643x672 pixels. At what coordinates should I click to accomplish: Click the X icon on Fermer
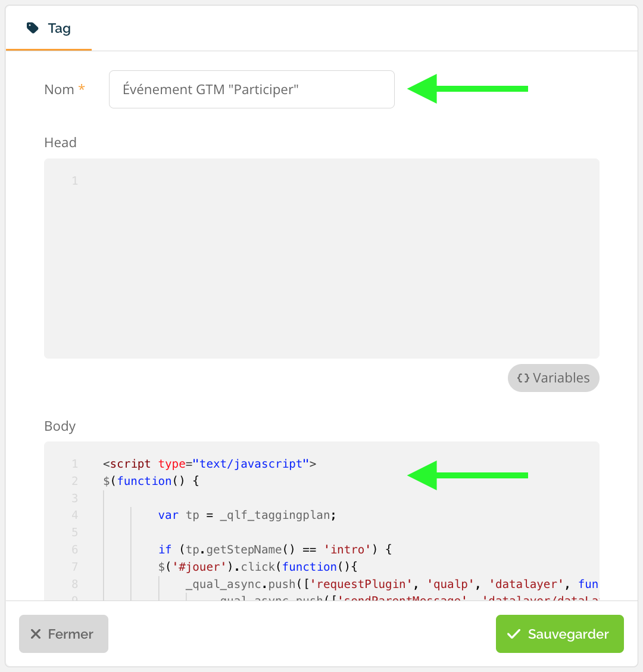pyautogui.click(x=36, y=634)
